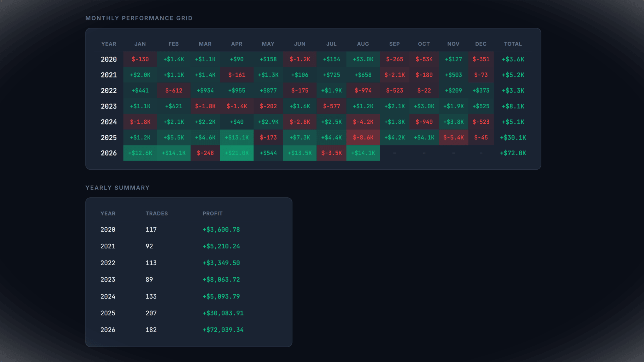Click August 2026 cell showing +$14.1K
This screenshot has width=644, height=362.
pyautogui.click(x=363, y=153)
